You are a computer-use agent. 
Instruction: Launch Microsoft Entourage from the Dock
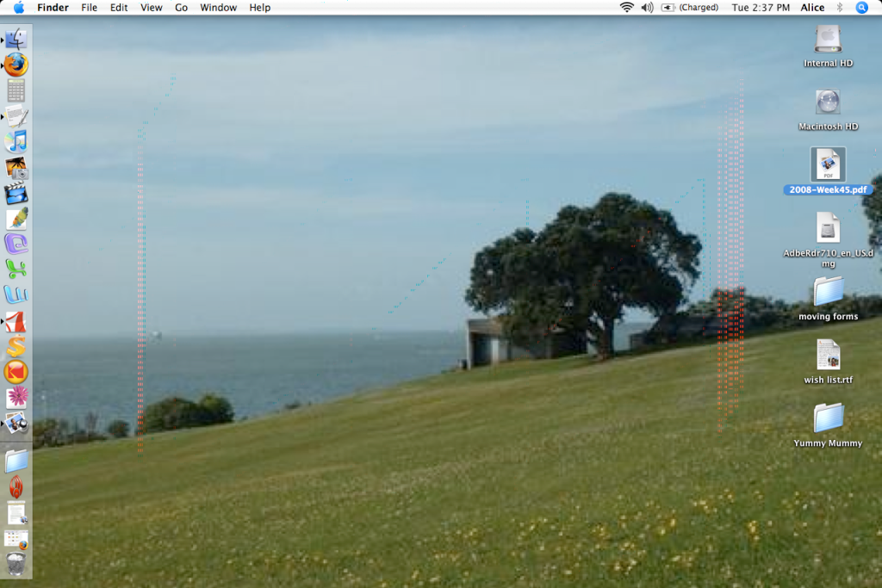(16, 244)
